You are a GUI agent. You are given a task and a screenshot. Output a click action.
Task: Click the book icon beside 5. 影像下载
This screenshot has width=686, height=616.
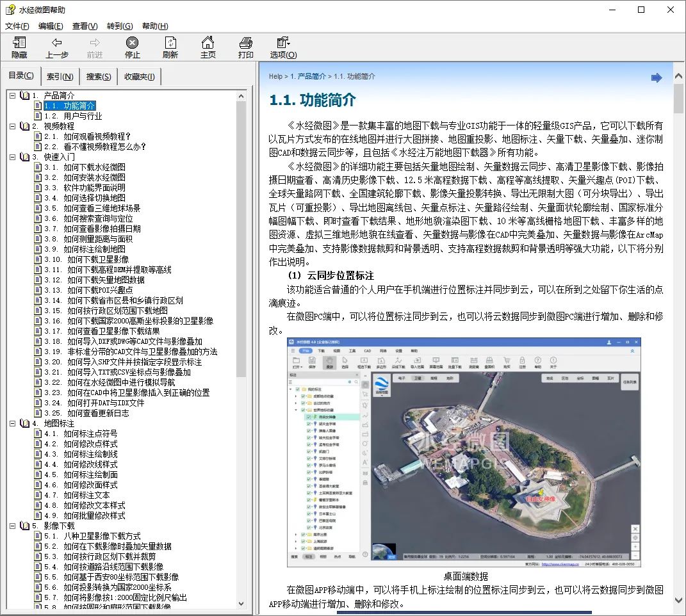(25, 526)
